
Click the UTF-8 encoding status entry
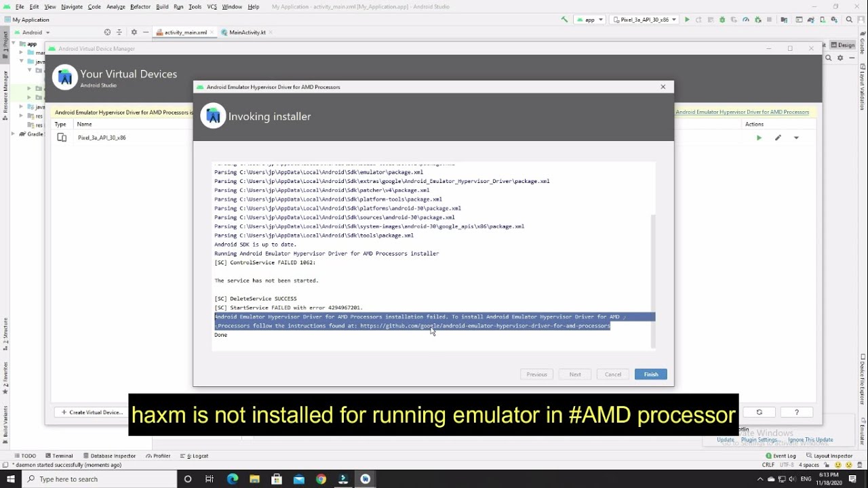coord(787,465)
